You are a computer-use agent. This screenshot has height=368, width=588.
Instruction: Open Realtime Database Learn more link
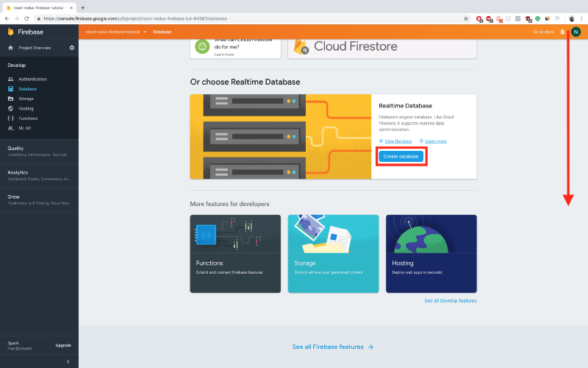coord(436,141)
